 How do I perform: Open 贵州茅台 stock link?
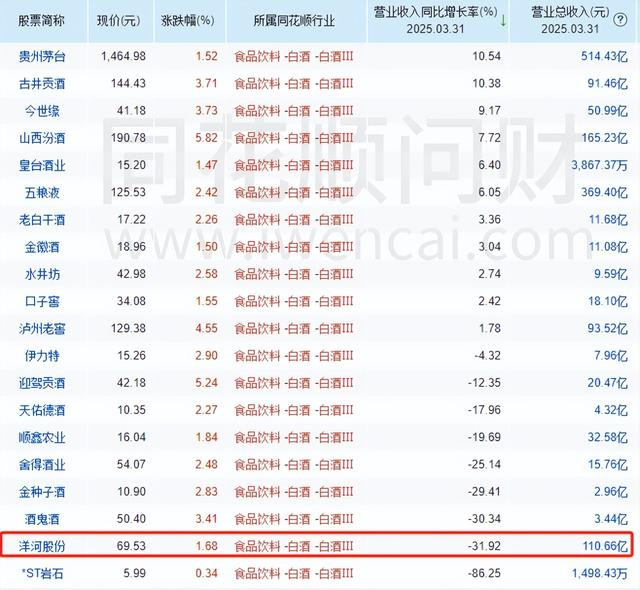(42, 56)
